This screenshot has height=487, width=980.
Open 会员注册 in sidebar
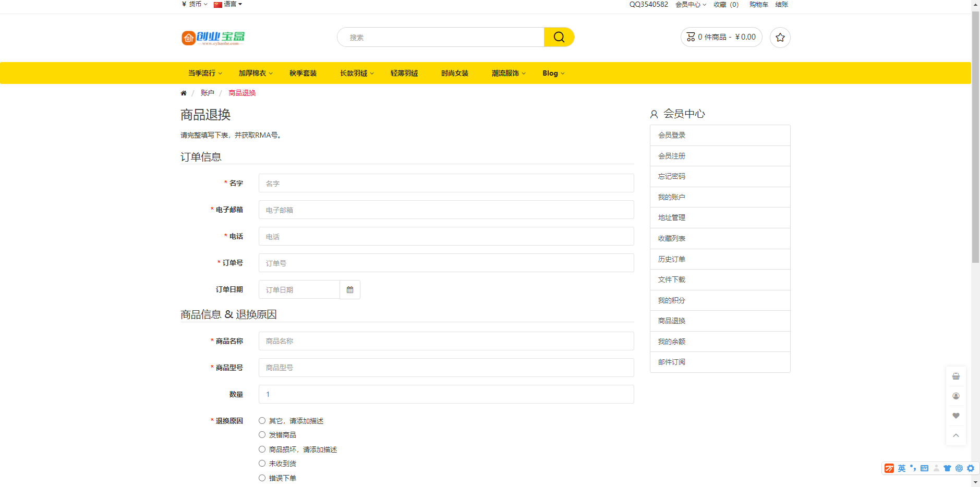pyautogui.click(x=720, y=156)
